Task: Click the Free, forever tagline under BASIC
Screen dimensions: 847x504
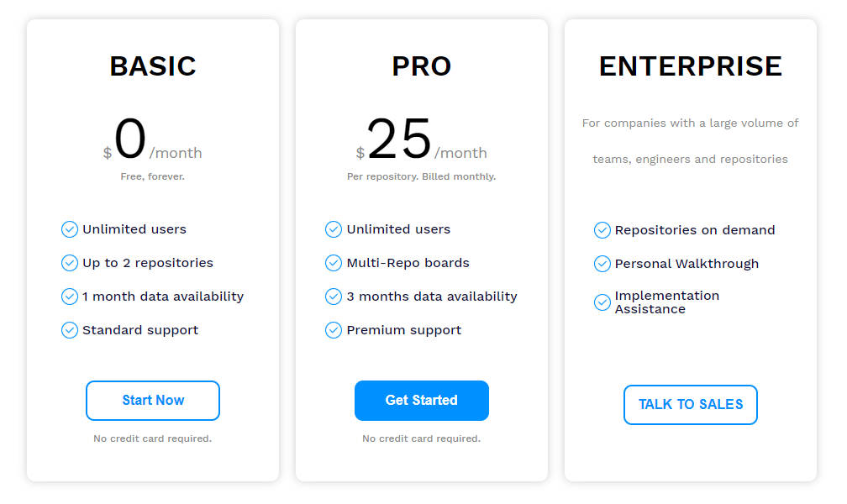Action: [152, 176]
